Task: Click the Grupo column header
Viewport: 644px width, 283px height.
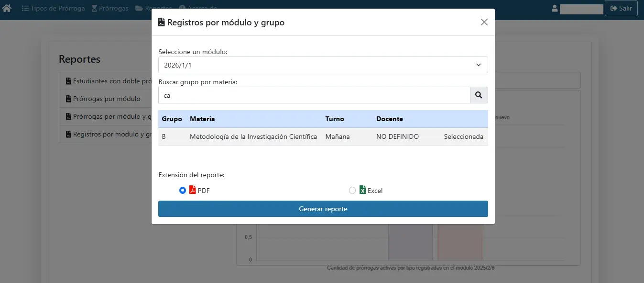Action: click(172, 119)
